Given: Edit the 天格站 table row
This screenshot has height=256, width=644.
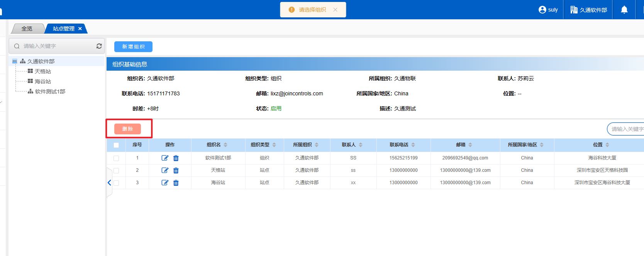Looking at the screenshot, I should point(165,170).
